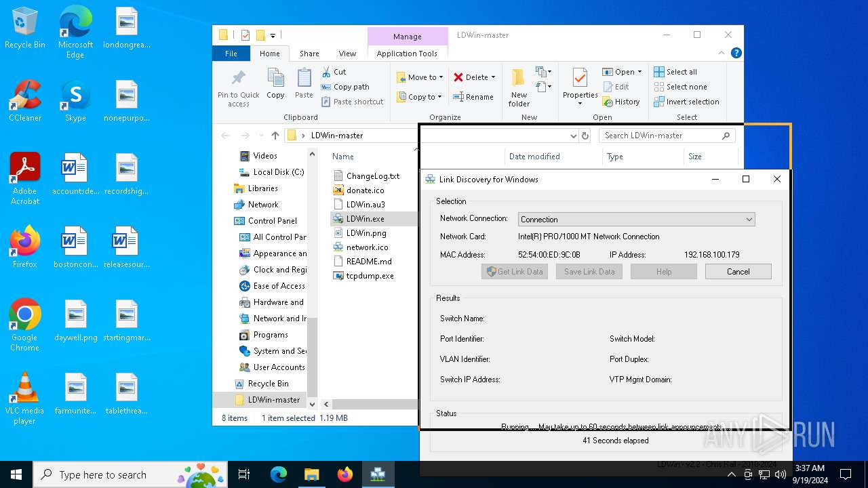Select the README.md file
This screenshot has height=488, width=868.
coord(368,262)
